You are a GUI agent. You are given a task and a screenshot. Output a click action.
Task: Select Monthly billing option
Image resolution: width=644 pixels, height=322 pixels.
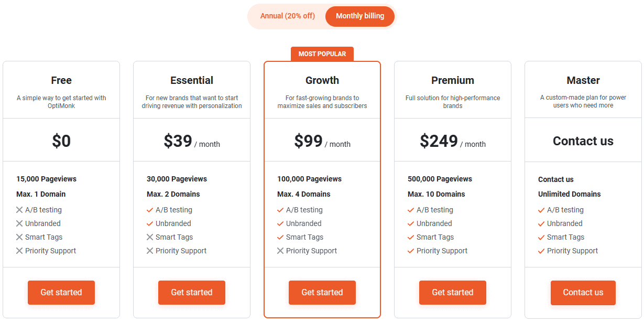click(x=360, y=16)
